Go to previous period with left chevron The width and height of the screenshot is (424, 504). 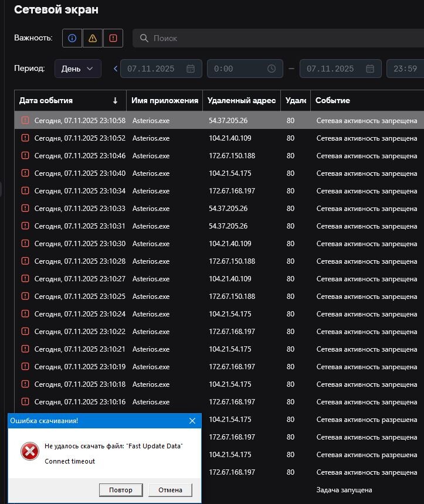click(x=116, y=69)
